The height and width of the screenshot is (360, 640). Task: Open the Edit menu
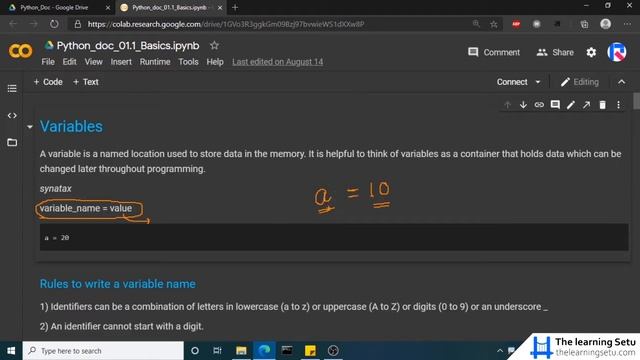click(69, 62)
